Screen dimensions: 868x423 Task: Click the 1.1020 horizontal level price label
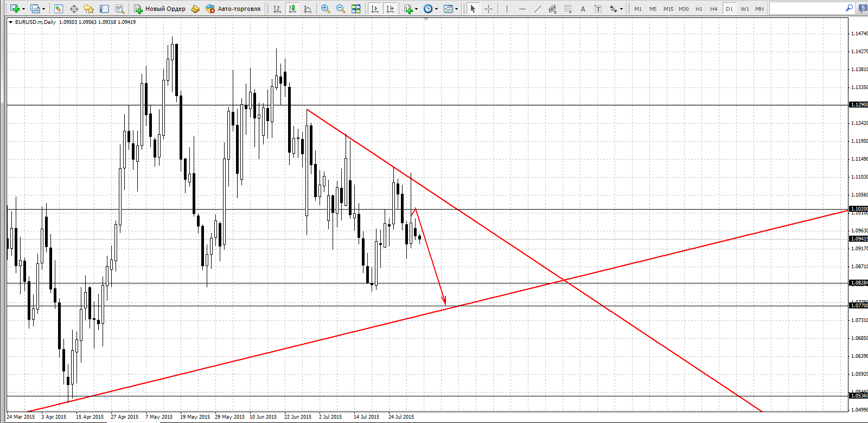click(859, 209)
